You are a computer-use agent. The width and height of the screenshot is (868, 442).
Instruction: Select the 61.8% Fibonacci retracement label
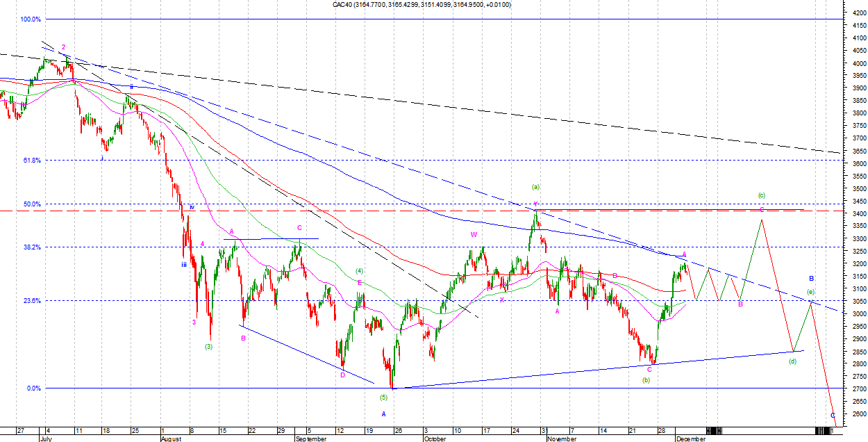tap(32, 160)
